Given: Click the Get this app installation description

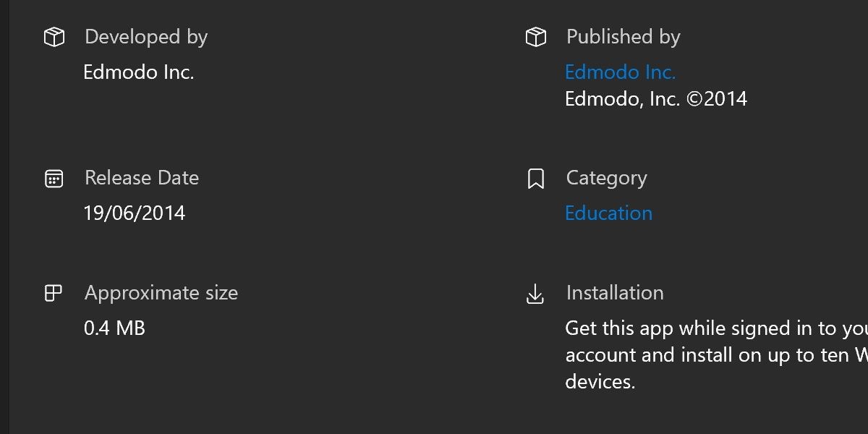Looking at the screenshot, I should [x=716, y=355].
